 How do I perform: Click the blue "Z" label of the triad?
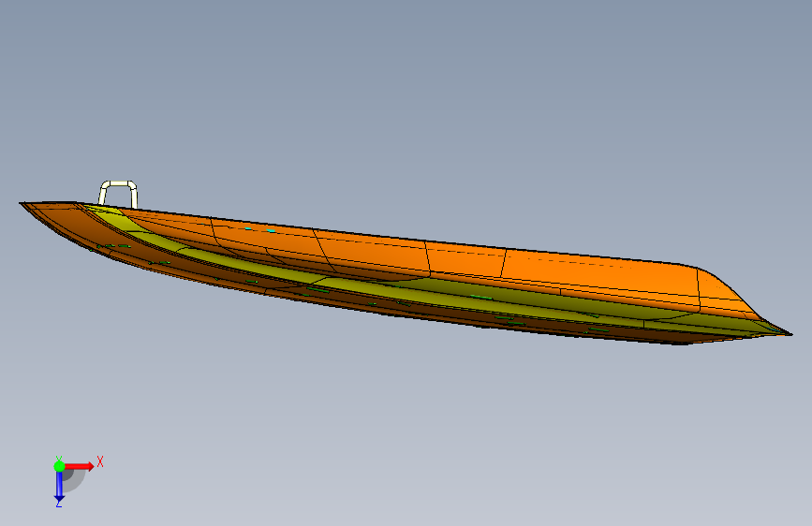58,503
